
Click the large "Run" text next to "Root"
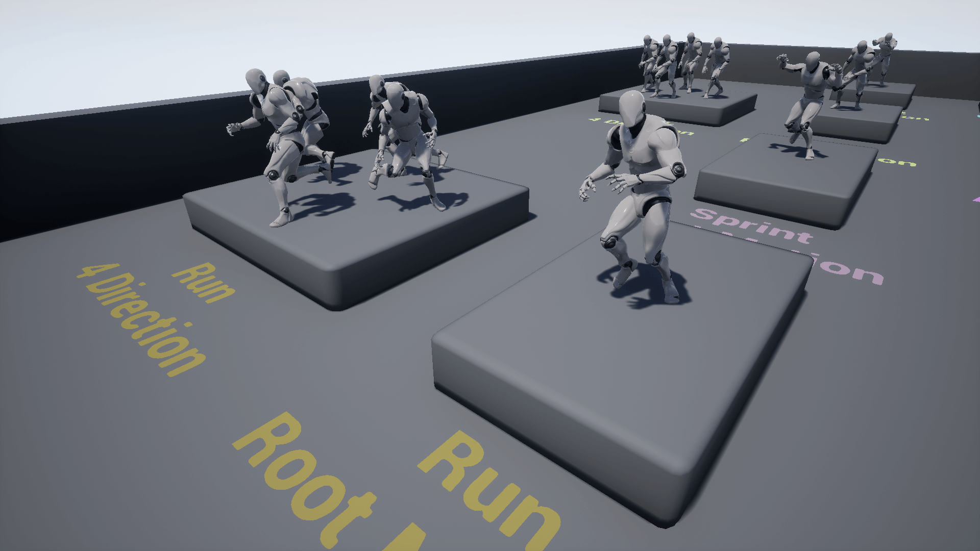tap(489, 490)
